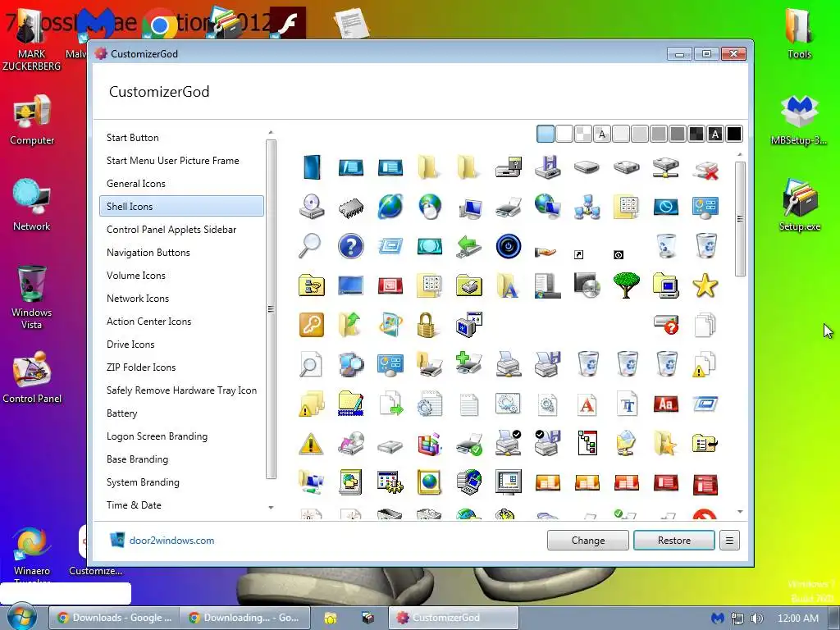Select the printer with green checkmark icon

(469, 444)
